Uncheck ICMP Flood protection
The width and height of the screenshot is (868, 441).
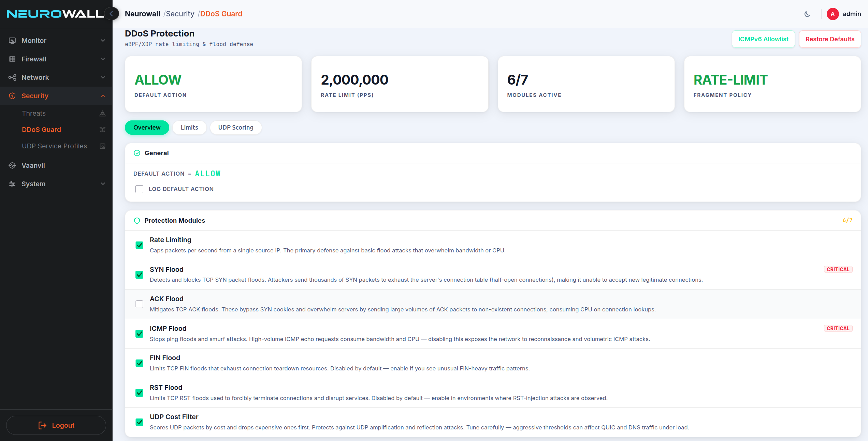pyautogui.click(x=139, y=334)
